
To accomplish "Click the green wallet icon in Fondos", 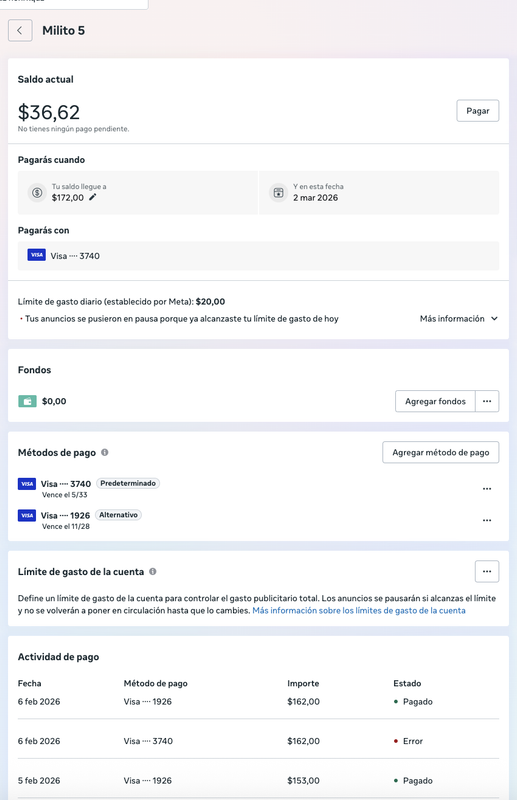I will [28, 402].
